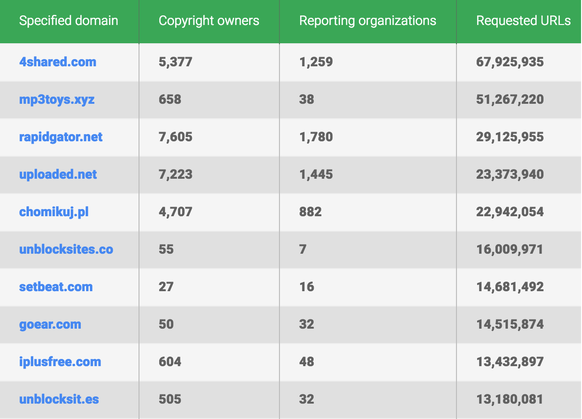Viewport: 582px width, 419px height.
Task: Select the 23,373,940 requested URLs value
Action: click(x=510, y=174)
